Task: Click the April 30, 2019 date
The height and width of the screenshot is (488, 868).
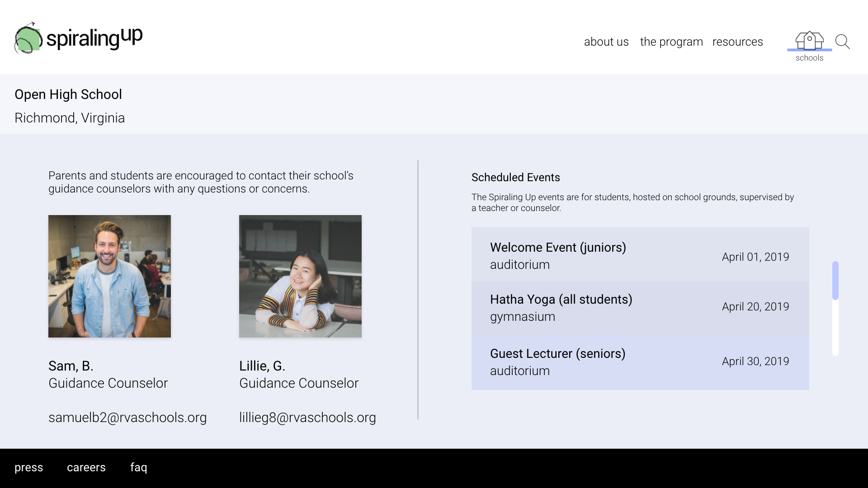Action: pyautogui.click(x=755, y=361)
